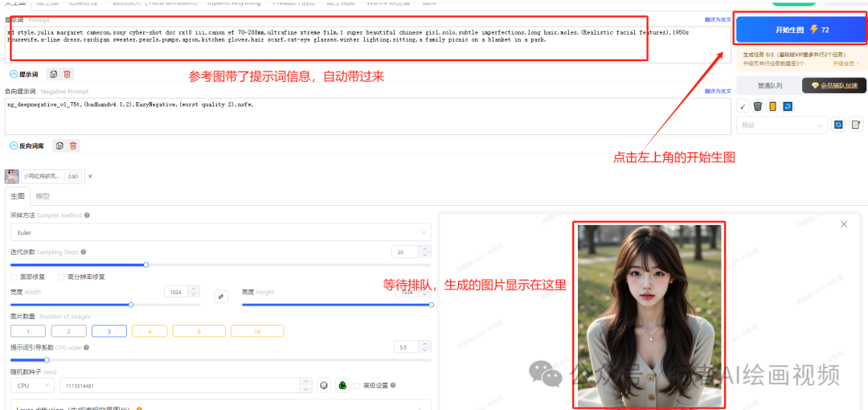This screenshot has width=868, height=410.
Task: Edit the Seed field 1113314481
Action: click(180, 385)
